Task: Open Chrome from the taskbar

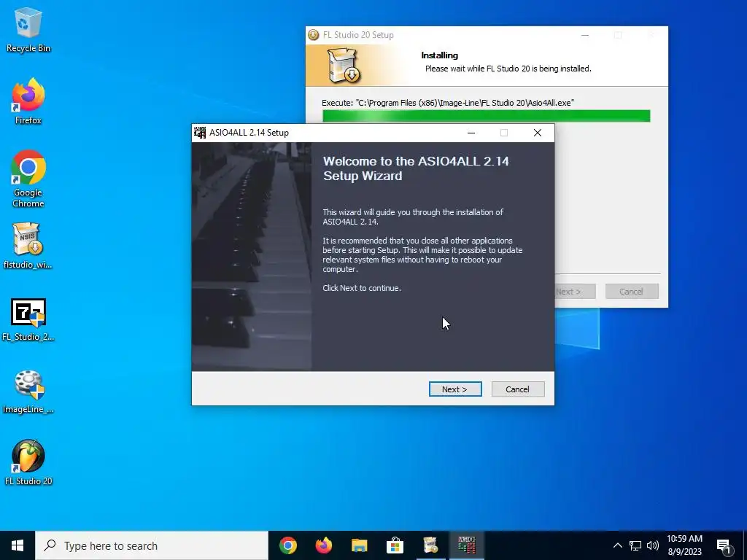Action: pyautogui.click(x=288, y=545)
